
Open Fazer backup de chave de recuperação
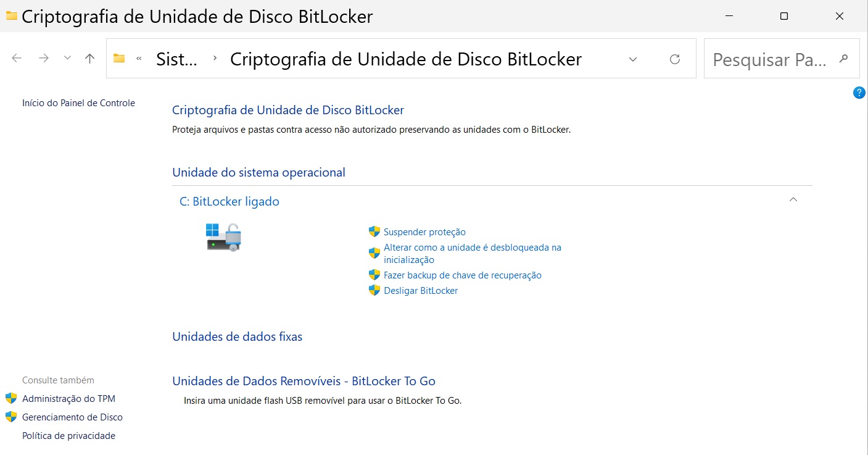463,275
